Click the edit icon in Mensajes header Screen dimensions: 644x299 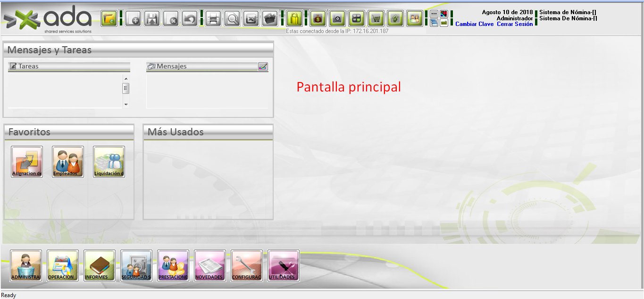263,66
